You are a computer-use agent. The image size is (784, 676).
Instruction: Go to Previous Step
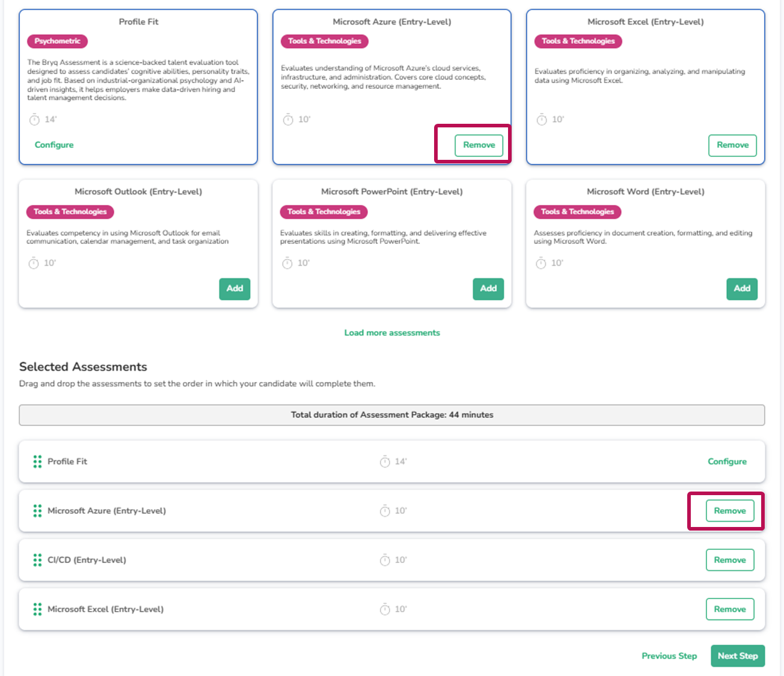669,656
